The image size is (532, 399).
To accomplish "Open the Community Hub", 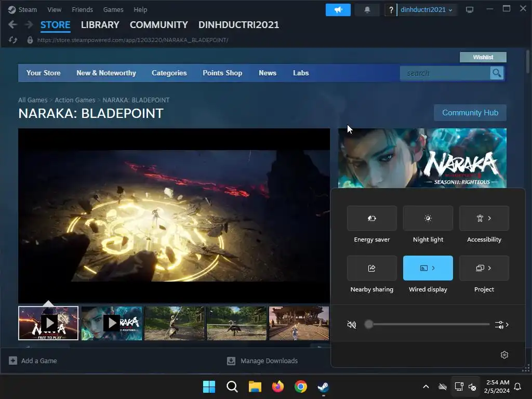I will coord(470,113).
